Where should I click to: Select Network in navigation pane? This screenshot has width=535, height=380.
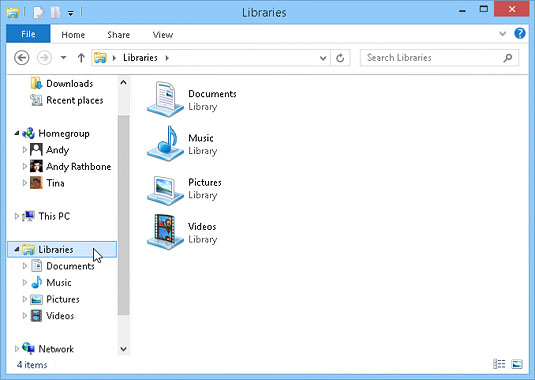[48, 349]
